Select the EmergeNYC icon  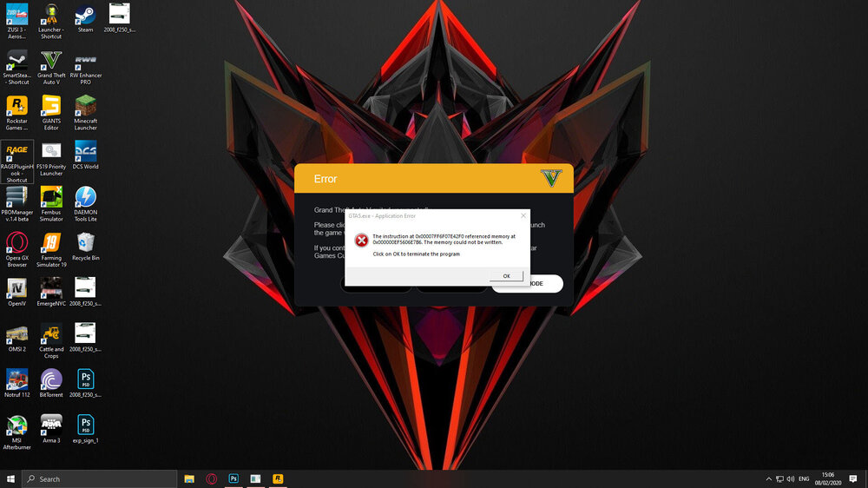click(x=51, y=292)
